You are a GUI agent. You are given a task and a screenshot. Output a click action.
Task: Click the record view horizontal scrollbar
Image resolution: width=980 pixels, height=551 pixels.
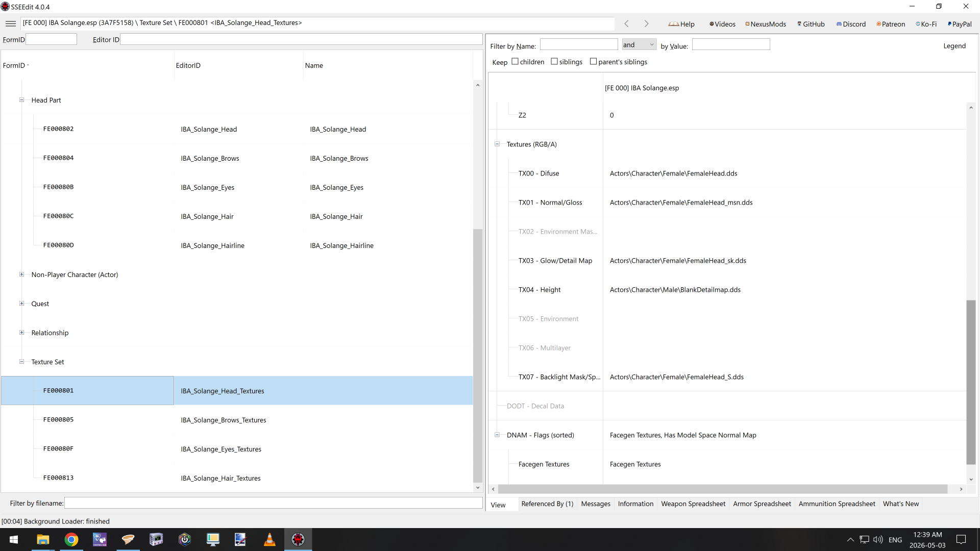point(723,489)
